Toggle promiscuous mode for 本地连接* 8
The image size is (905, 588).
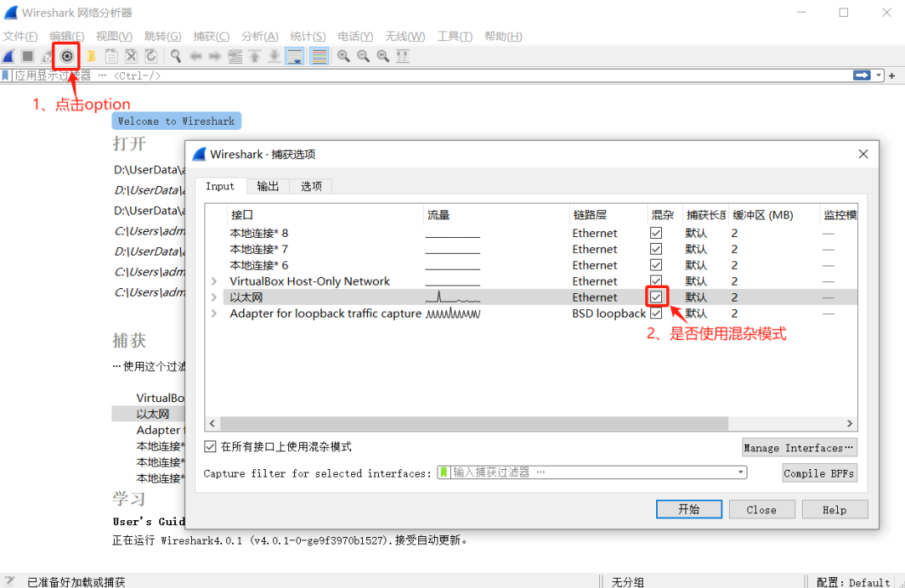click(x=655, y=233)
